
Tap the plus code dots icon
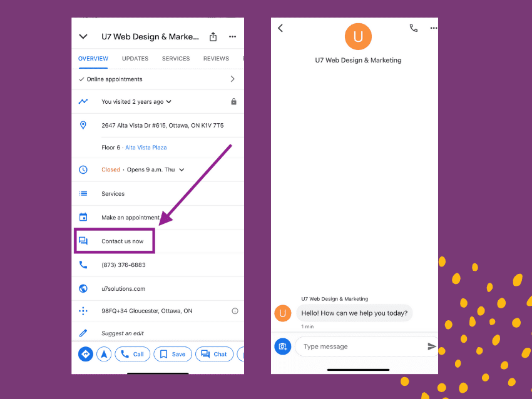tap(83, 311)
